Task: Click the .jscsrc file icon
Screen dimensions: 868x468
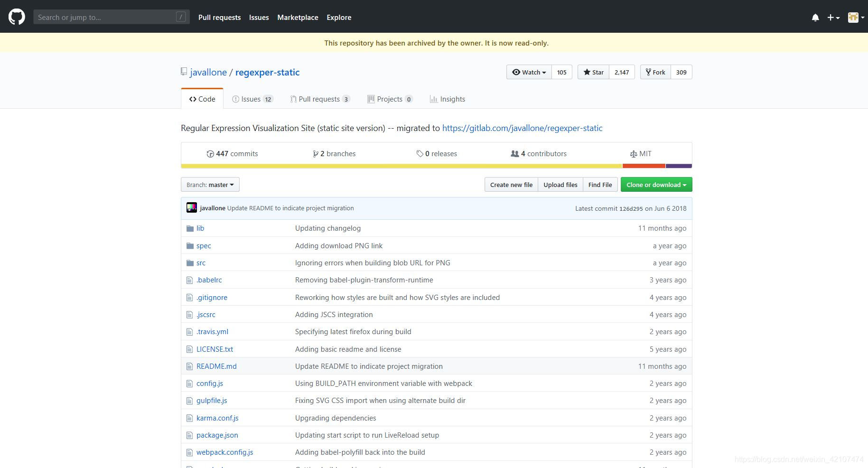Action: pyautogui.click(x=190, y=315)
